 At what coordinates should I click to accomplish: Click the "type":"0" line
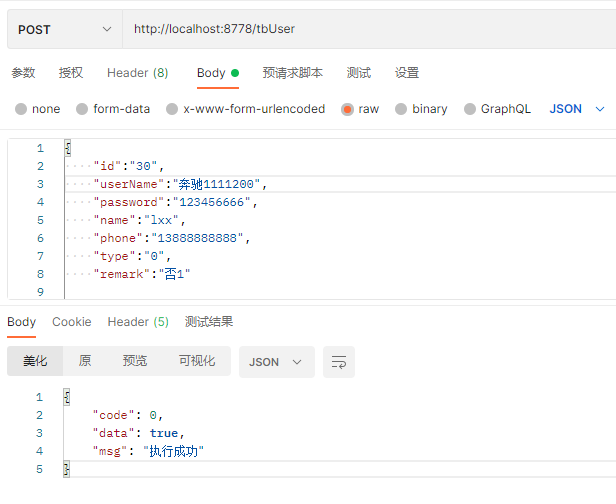(x=132, y=257)
